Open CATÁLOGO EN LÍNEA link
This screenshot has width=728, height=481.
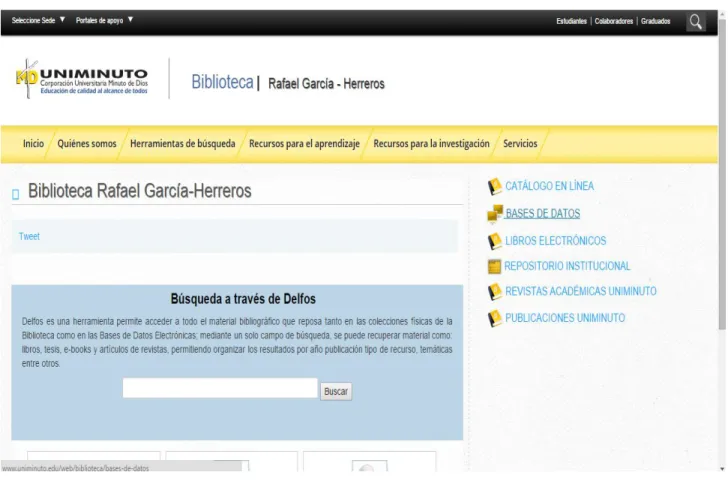pos(549,186)
